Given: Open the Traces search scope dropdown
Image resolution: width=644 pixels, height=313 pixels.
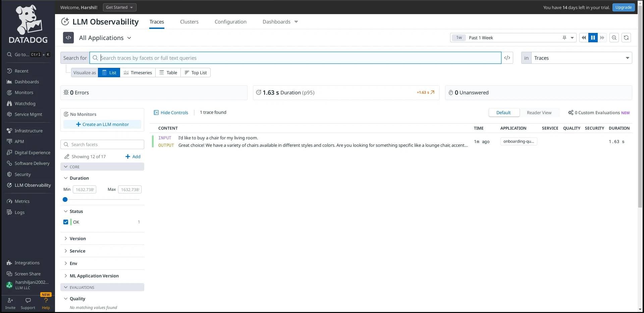Looking at the screenshot, I should (x=581, y=58).
